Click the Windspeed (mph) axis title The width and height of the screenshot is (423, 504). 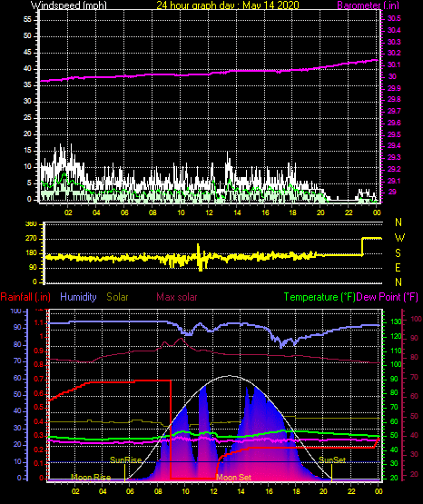[x=69, y=5]
